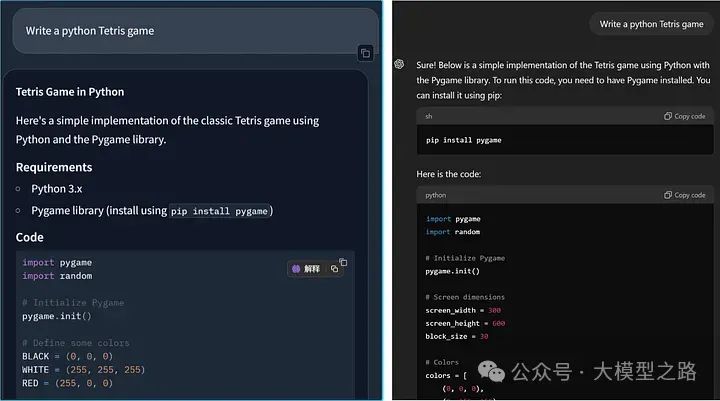Image resolution: width=720 pixels, height=401 pixels.
Task: Click the 'python' language label on code block
Action: pyautogui.click(x=436, y=195)
